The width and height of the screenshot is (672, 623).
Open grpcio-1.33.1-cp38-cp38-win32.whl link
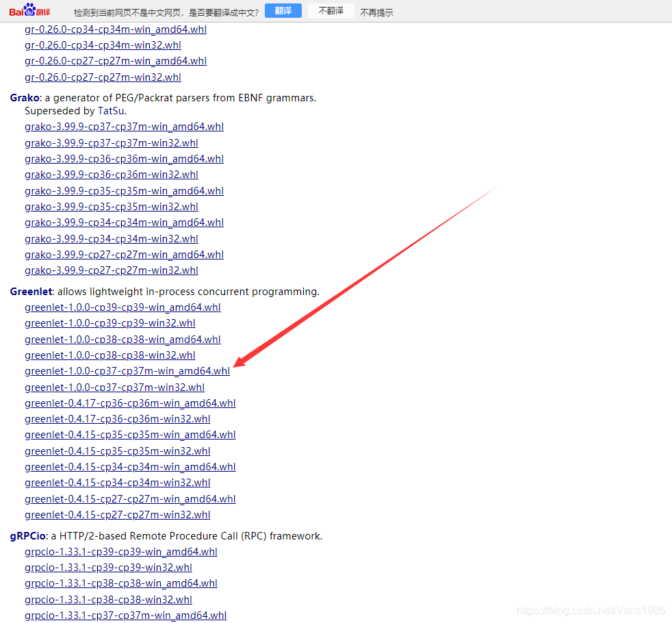tap(108, 600)
